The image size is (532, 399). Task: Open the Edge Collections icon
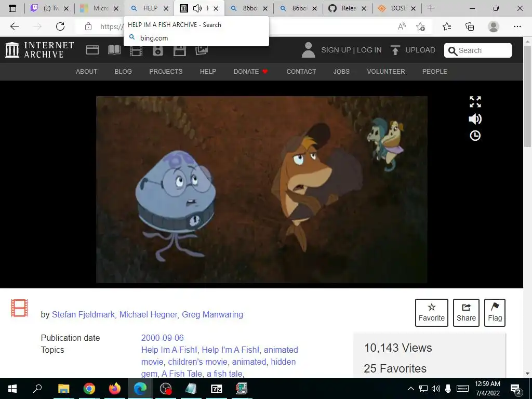click(x=470, y=26)
